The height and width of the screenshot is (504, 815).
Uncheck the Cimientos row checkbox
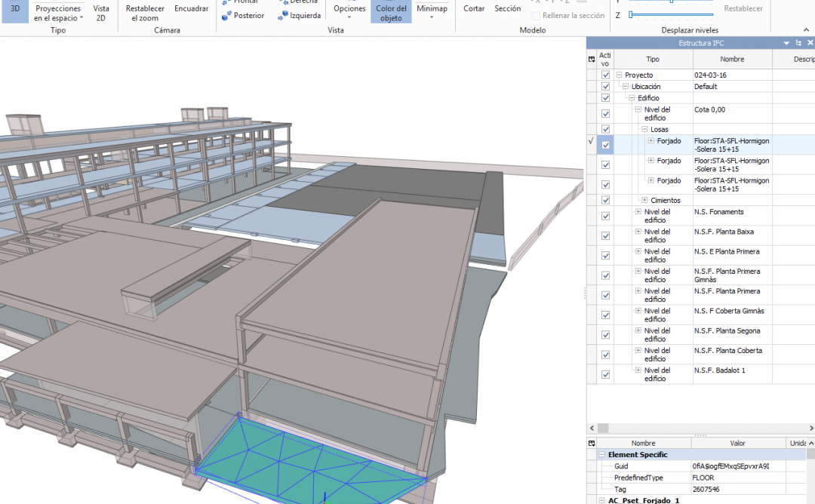pyautogui.click(x=605, y=200)
